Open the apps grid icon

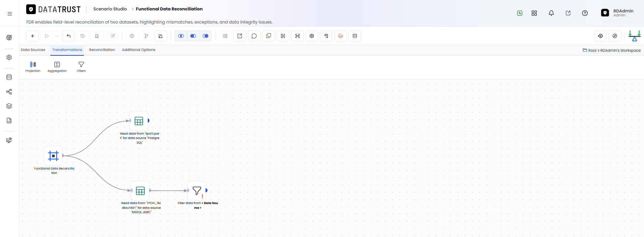point(534,13)
